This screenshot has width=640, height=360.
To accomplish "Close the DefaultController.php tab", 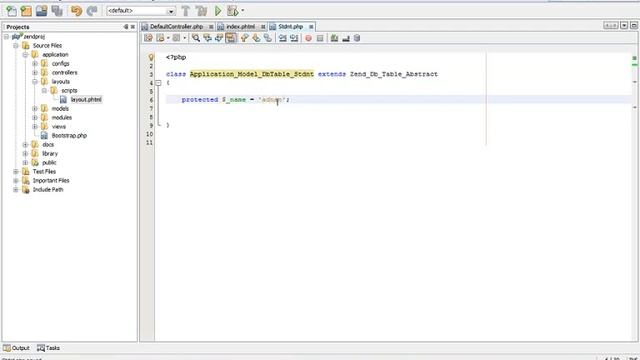I will coord(211,27).
